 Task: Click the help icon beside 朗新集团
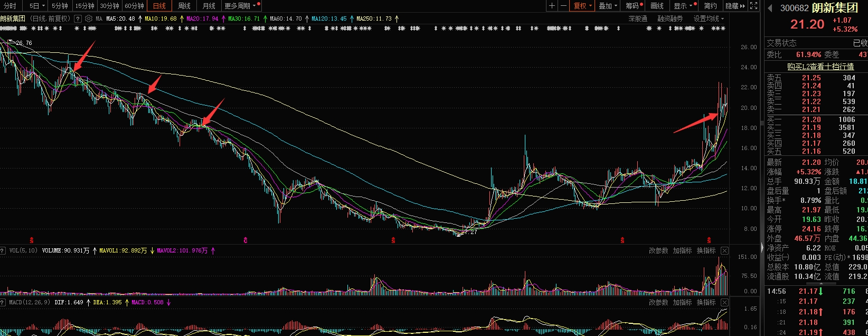pyautogui.click(x=78, y=18)
